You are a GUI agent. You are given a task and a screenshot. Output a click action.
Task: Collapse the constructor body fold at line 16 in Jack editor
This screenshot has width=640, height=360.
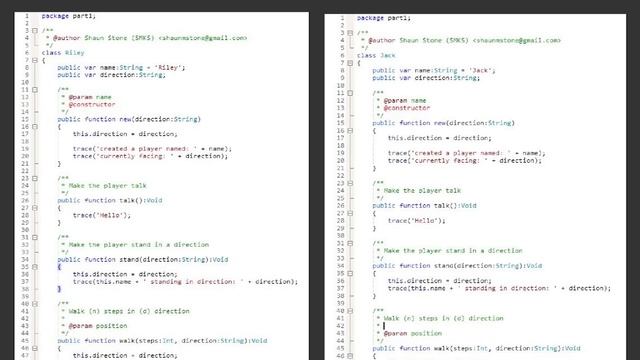click(x=350, y=131)
